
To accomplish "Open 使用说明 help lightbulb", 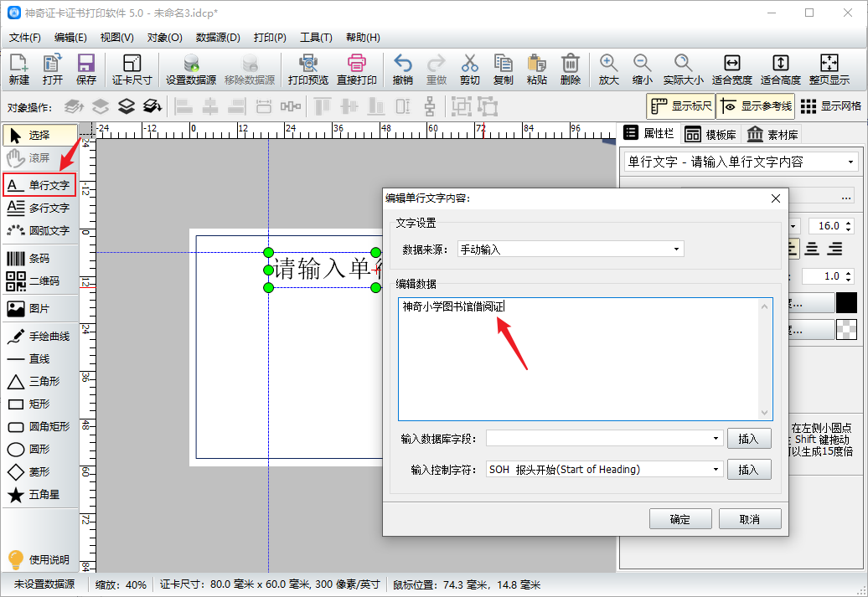I will tap(39, 559).
